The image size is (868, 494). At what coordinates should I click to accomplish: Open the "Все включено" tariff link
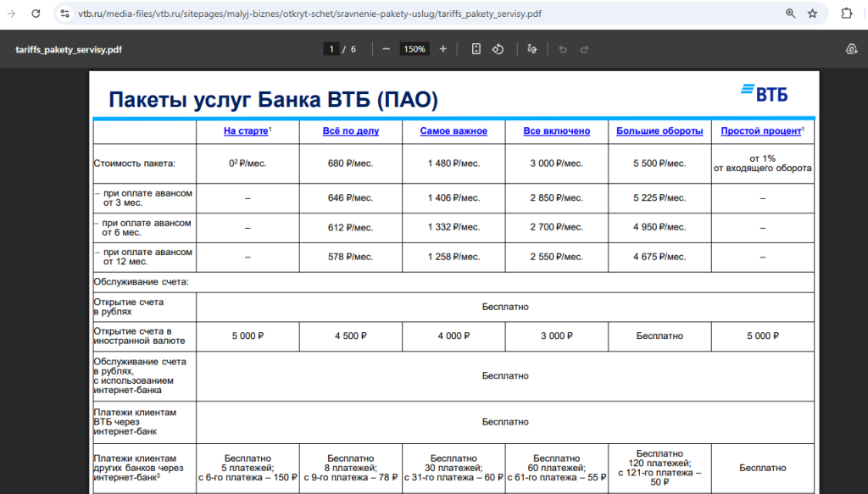556,130
